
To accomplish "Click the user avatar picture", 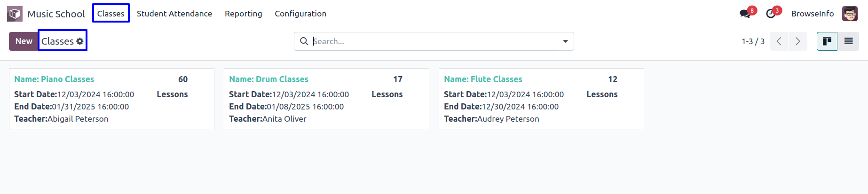I will pyautogui.click(x=850, y=14).
